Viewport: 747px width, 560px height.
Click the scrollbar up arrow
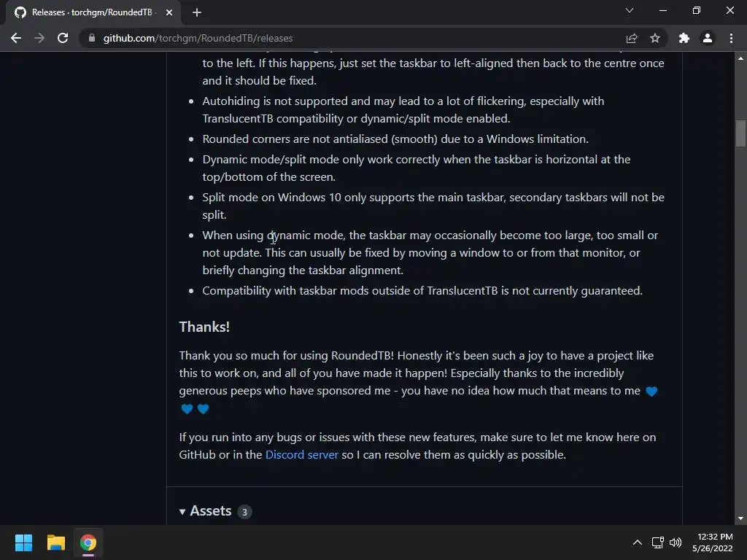coord(740,58)
